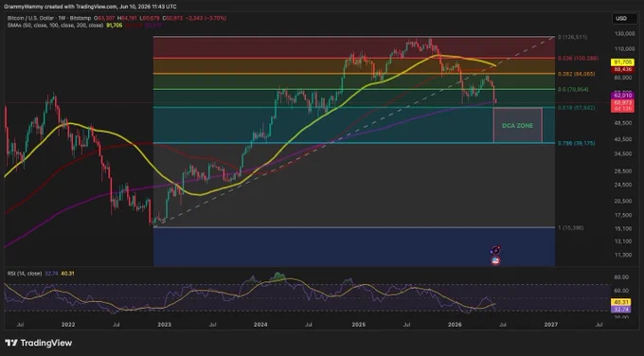This screenshot has height=356, width=644.
Task: Click the red 60,973 last price tag
Action: [623, 102]
